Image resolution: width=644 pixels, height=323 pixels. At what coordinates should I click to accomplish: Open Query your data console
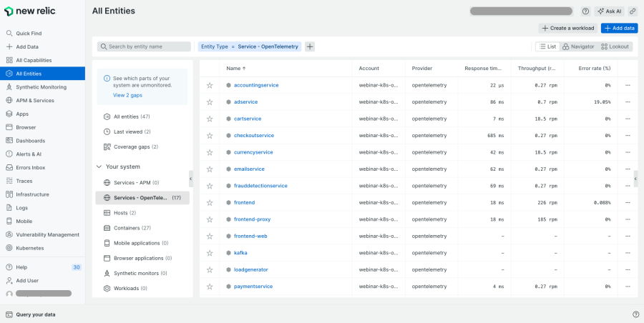(31, 315)
